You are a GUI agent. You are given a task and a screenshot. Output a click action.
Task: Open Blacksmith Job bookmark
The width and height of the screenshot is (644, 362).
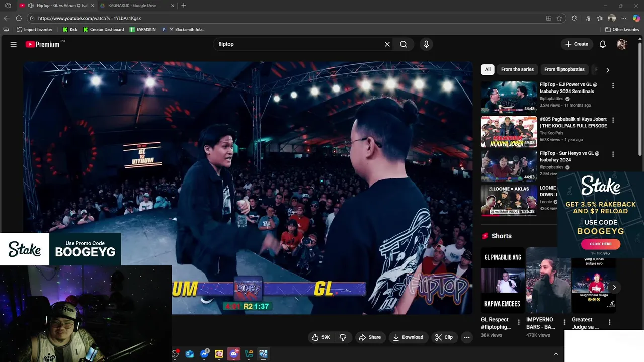[x=183, y=30]
